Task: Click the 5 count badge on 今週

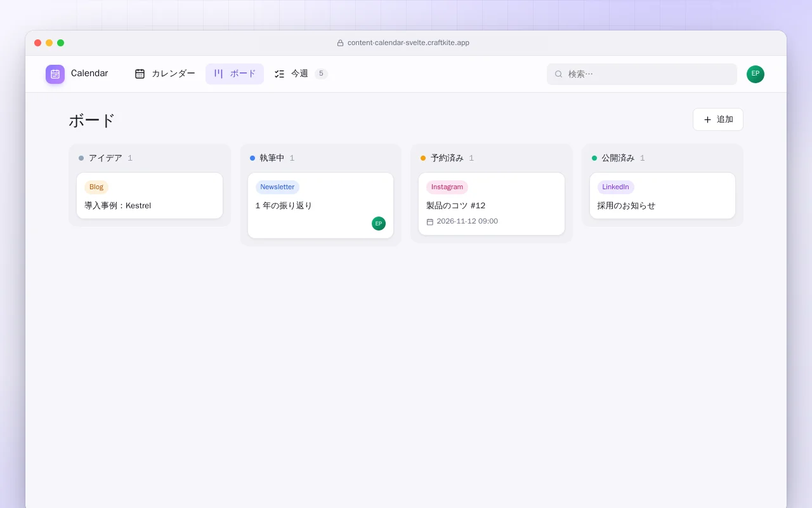Action: coord(321,74)
